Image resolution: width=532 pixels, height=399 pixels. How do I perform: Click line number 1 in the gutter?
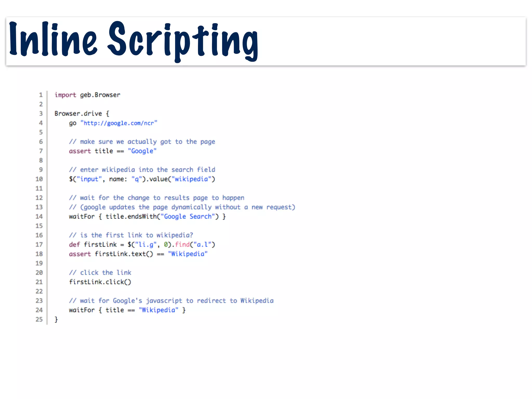[x=41, y=95]
